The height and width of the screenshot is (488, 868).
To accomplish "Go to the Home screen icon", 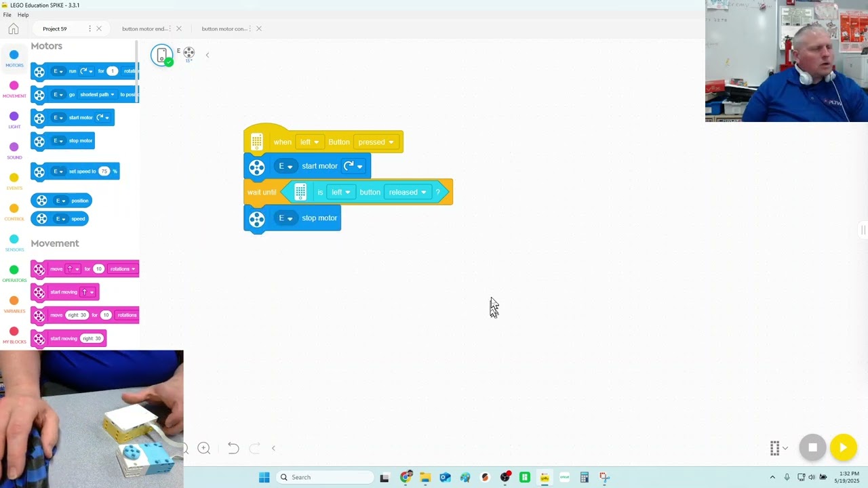I will [x=14, y=28].
